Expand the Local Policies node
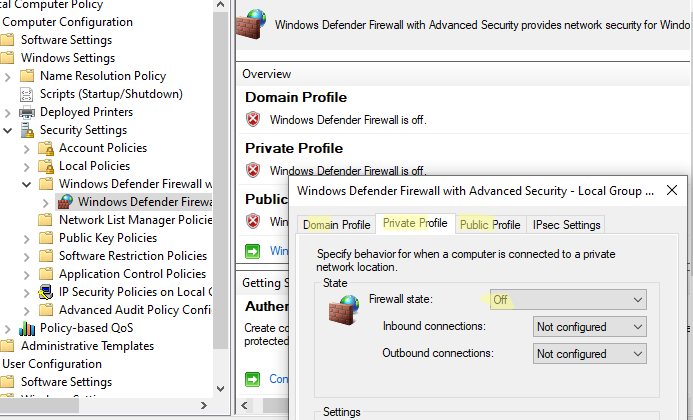The image size is (693, 420). pos(27,167)
